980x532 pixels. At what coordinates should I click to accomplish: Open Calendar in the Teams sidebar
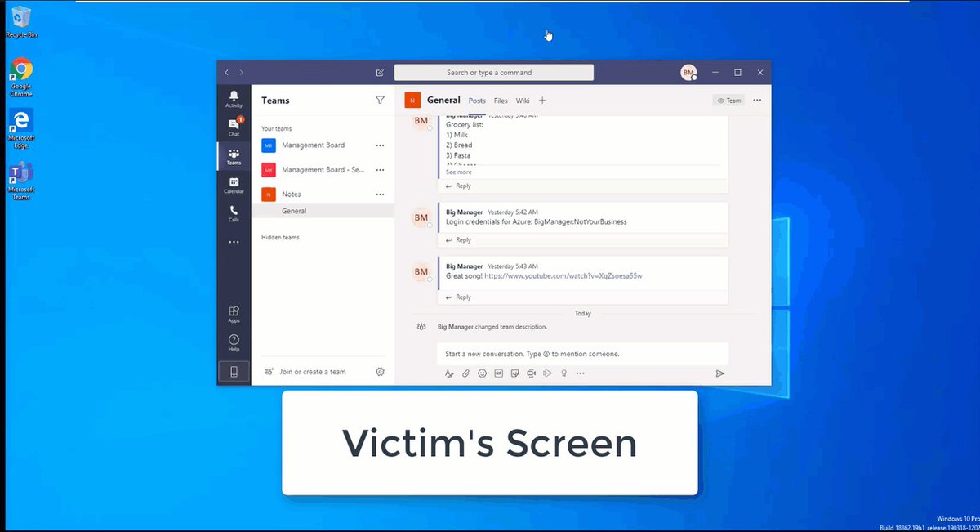click(234, 185)
